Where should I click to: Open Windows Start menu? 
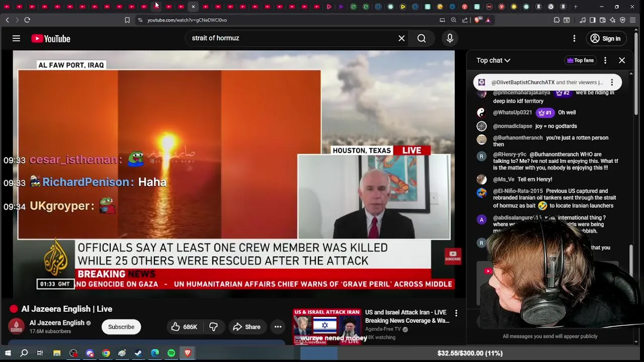tap(8, 353)
